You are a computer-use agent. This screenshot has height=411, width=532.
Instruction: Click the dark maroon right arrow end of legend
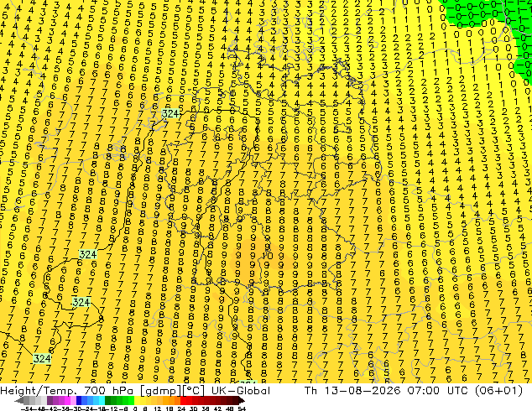[242, 401]
